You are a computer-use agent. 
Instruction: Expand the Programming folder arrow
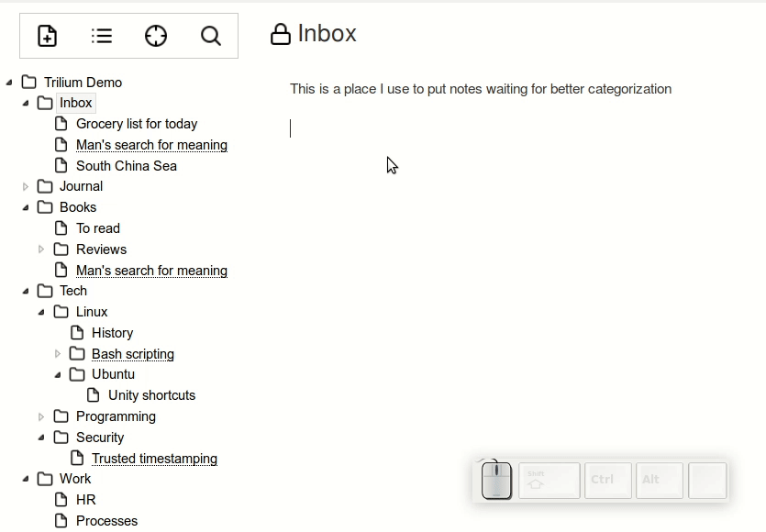click(41, 416)
